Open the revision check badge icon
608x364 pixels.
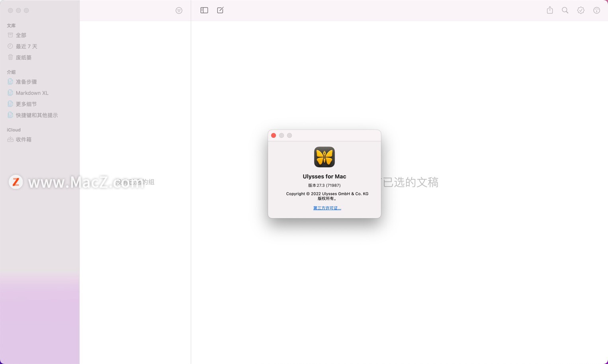[x=581, y=10]
